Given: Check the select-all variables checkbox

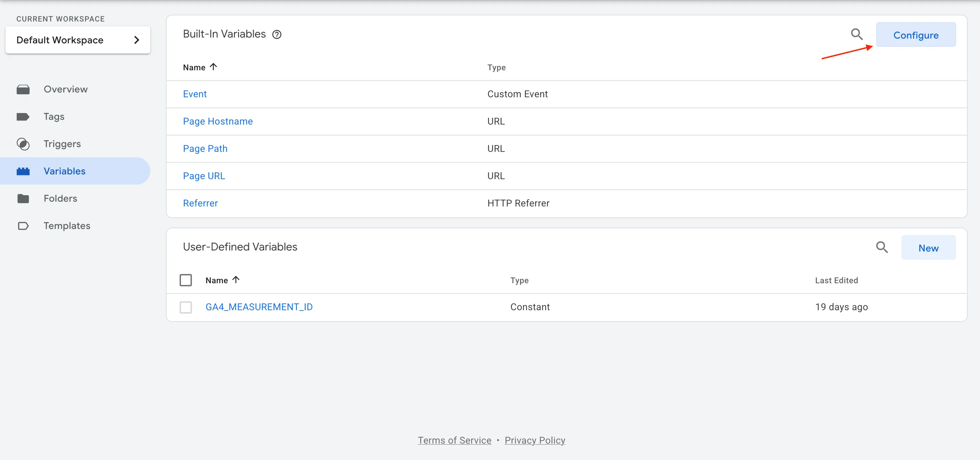Looking at the screenshot, I should click(186, 280).
